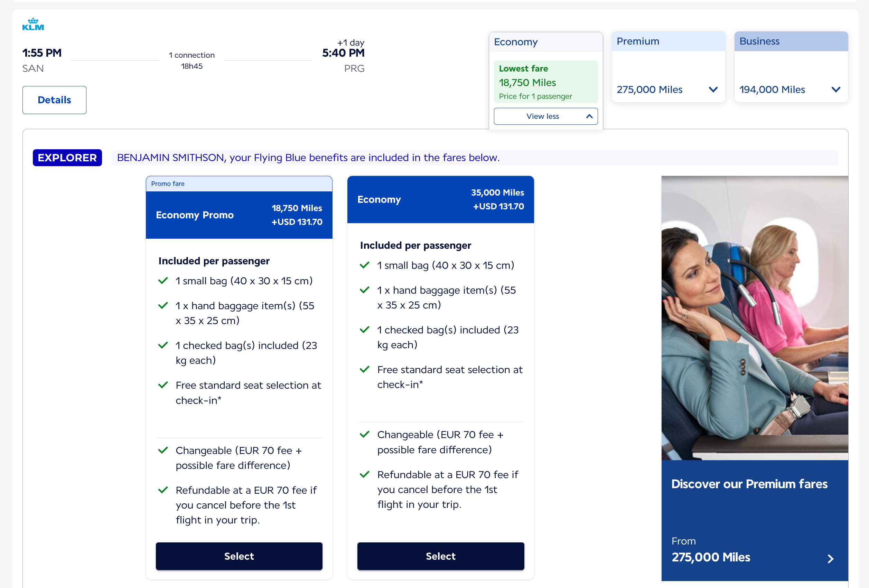
Task: Expand the Premium 275,000 Miles fare
Action: tap(668, 90)
